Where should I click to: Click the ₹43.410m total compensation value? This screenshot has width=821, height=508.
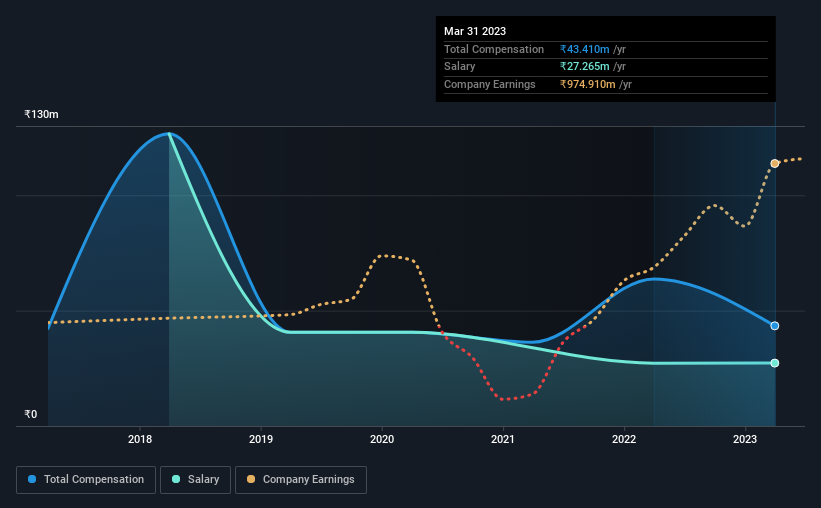pos(584,49)
